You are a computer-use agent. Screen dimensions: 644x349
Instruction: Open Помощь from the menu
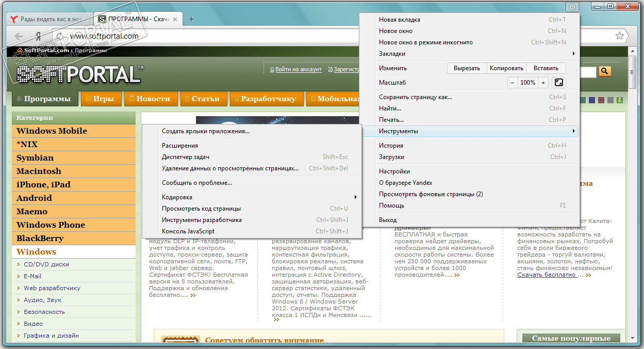[469, 205]
